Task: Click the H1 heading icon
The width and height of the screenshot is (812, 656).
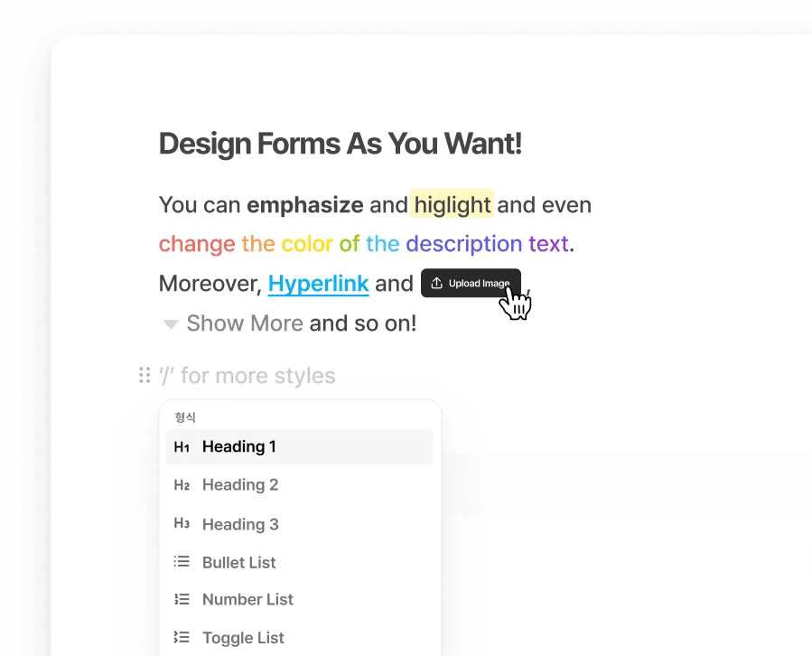Action: click(182, 446)
